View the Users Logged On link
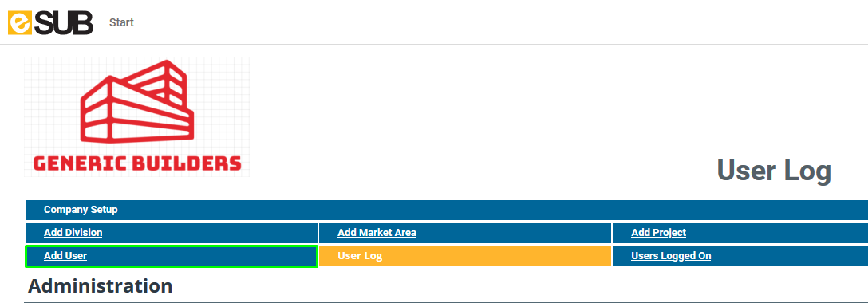 click(x=671, y=256)
